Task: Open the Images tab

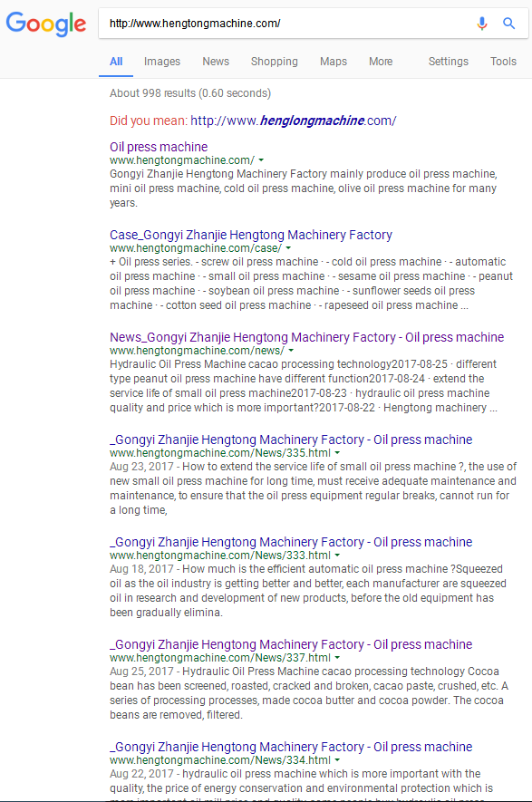Action: [162, 62]
